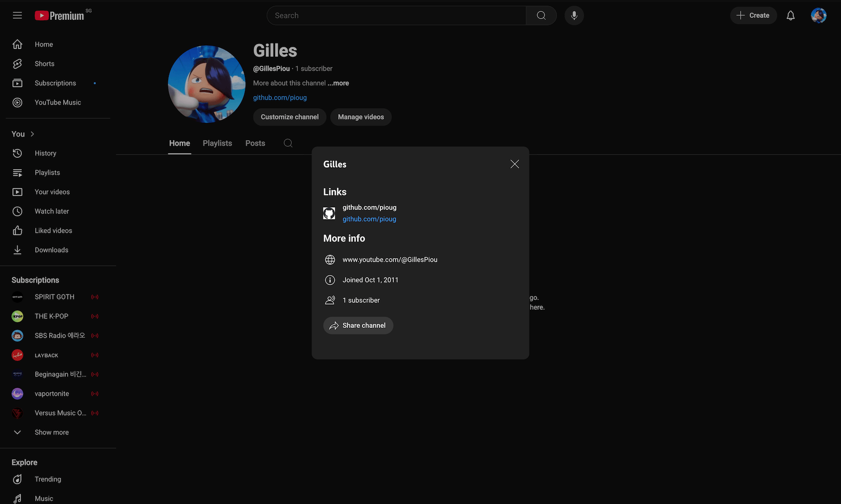This screenshot has height=504, width=841.
Task: Open YouTube Music from sidebar
Action: point(58,103)
